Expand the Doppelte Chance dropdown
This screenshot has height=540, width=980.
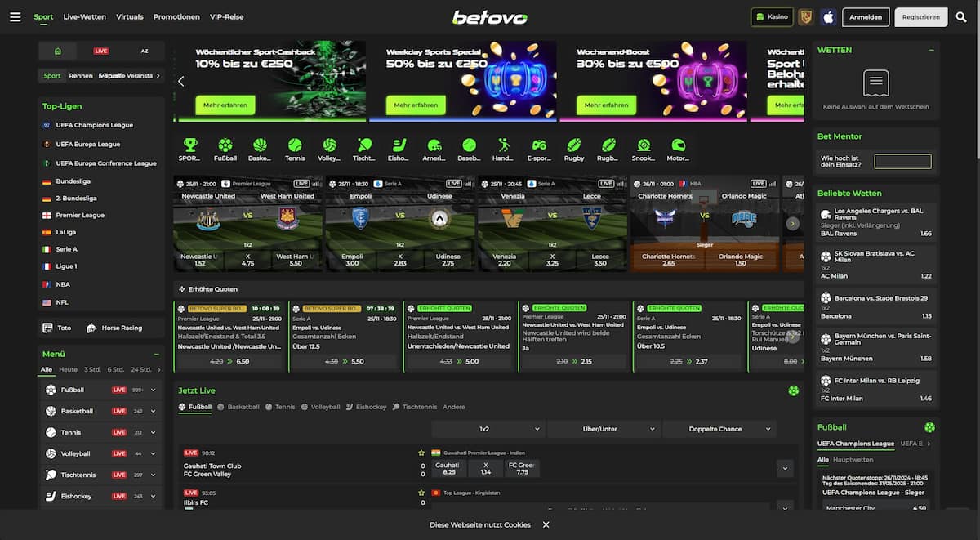[x=719, y=429]
